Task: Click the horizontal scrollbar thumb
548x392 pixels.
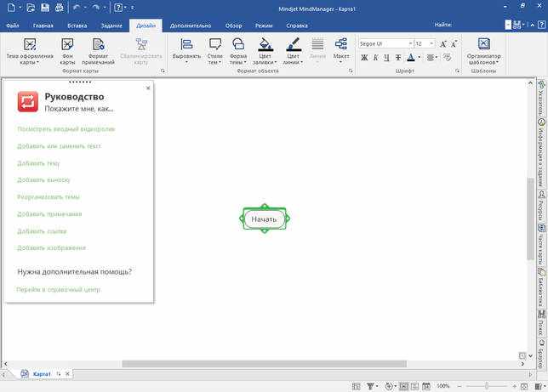Action: (264, 364)
